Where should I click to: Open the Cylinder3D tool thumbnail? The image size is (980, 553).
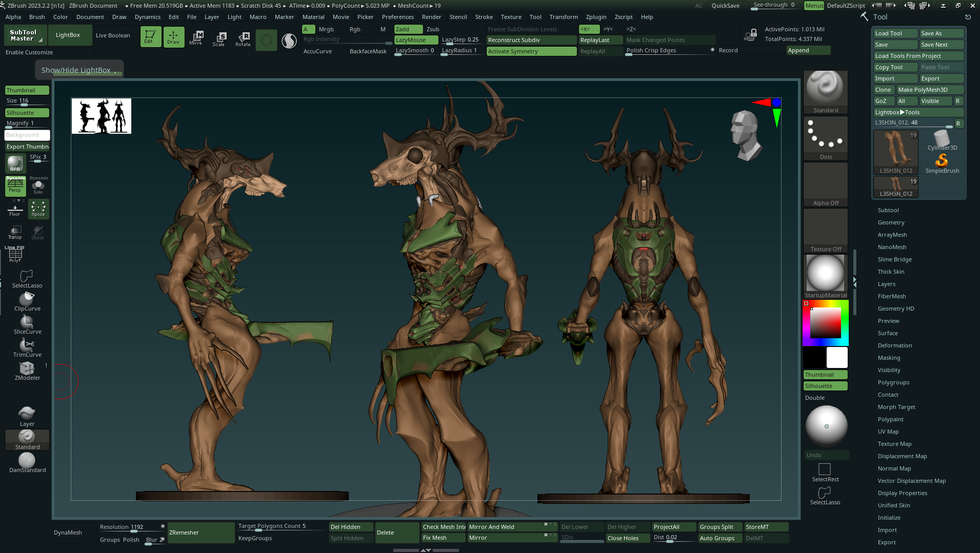(x=942, y=140)
